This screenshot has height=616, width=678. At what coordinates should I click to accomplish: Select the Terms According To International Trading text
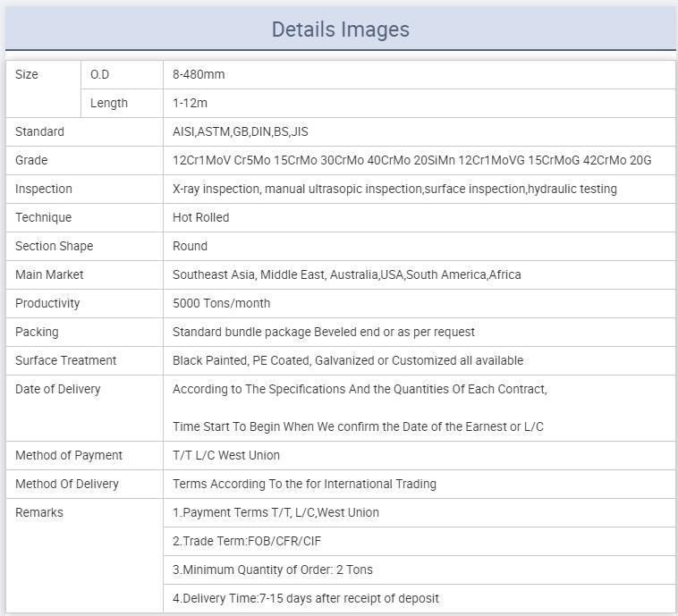[x=304, y=485]
